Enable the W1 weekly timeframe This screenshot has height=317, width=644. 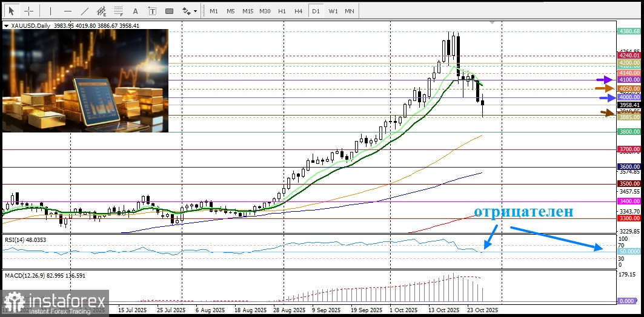(333, 11)
